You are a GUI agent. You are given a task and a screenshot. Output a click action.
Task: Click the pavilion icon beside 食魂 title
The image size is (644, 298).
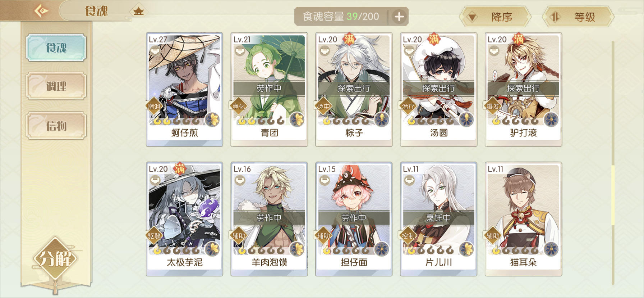pyautogui.click(x=138, y=12)
